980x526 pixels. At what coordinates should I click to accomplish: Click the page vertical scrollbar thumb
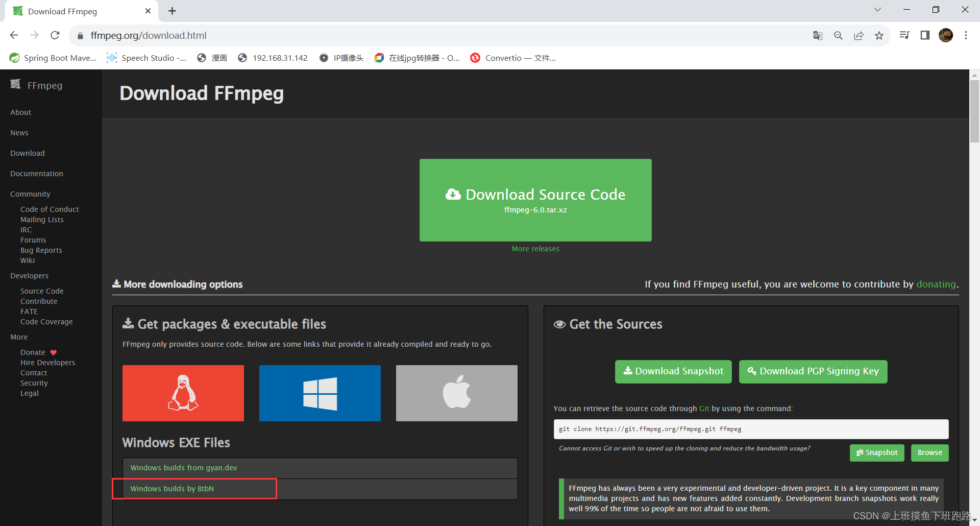[x=974, y=111]
